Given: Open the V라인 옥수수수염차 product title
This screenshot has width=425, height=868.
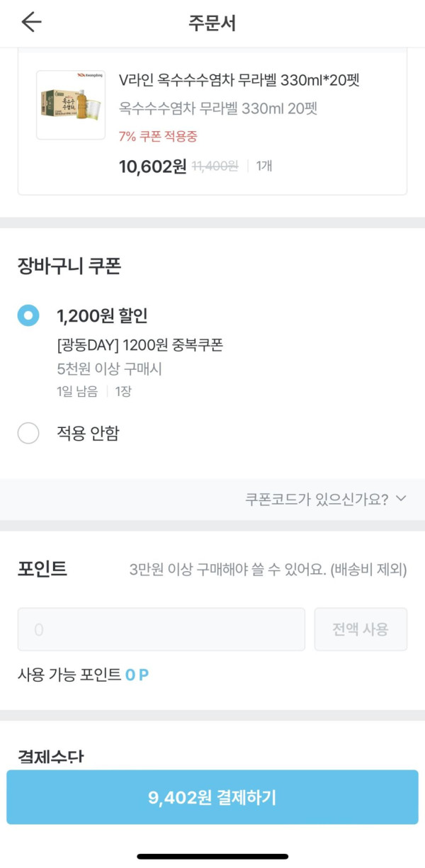Looking at the screenshot, I should (x=239, y=81).
